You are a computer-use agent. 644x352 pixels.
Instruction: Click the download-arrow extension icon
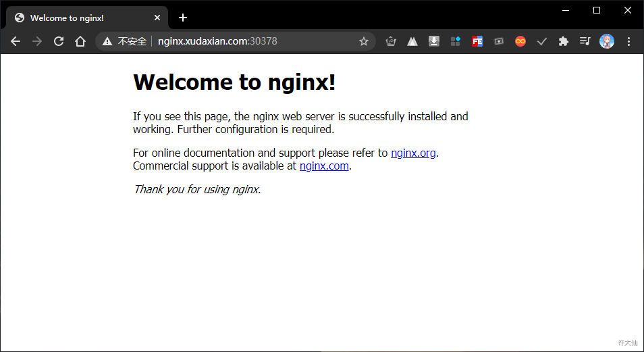coord(434,41)
